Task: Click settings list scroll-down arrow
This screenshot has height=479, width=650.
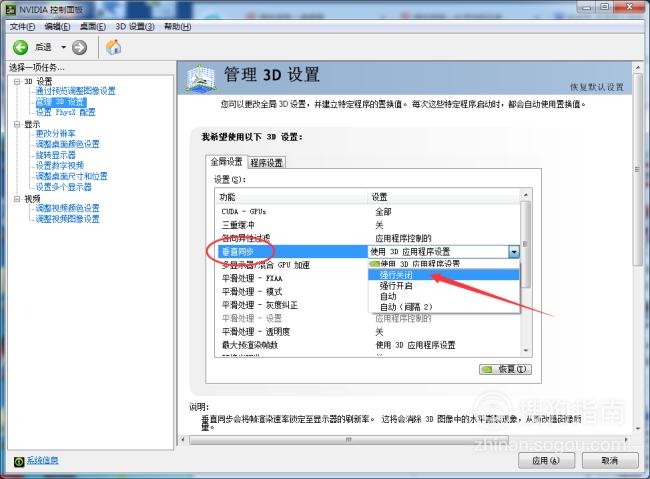Action: [x=526, y=351]
